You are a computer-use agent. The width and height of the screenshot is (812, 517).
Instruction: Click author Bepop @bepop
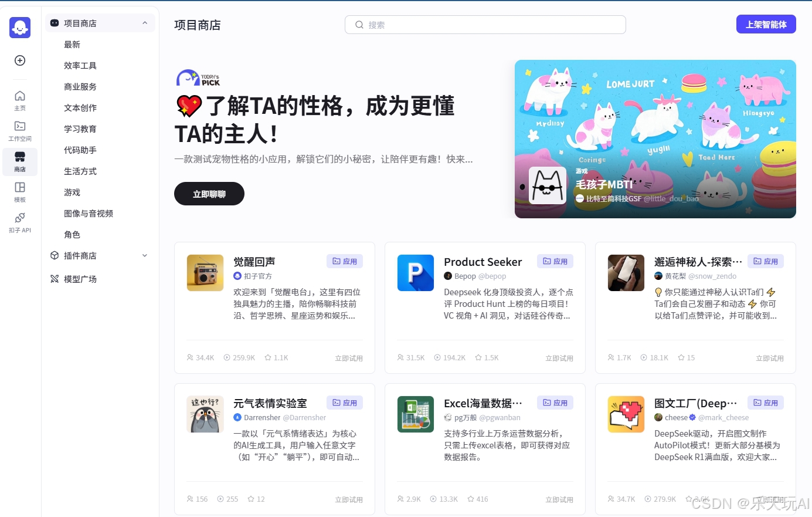point(475,276)
